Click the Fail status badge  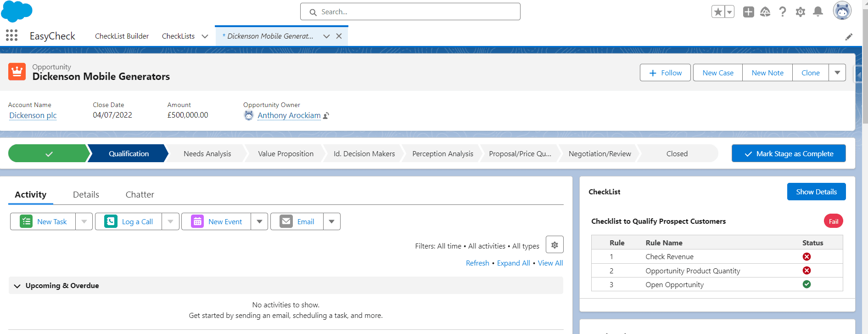coord(834,221)
